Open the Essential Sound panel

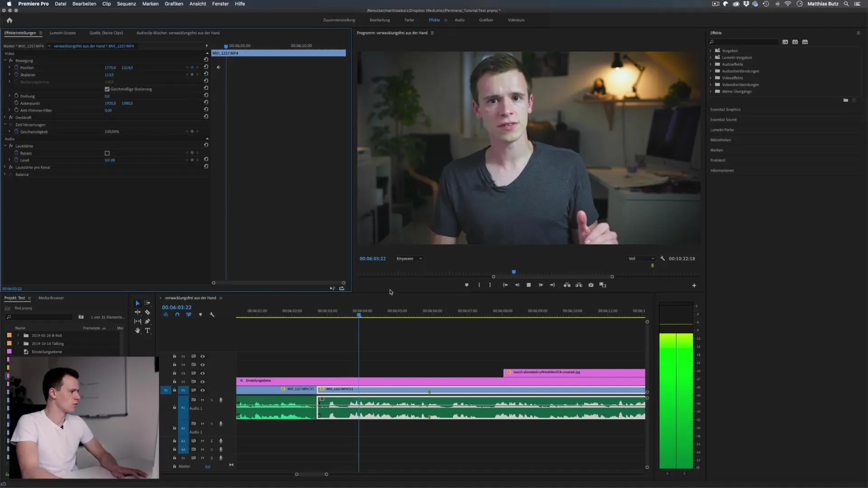coord(723,120)
